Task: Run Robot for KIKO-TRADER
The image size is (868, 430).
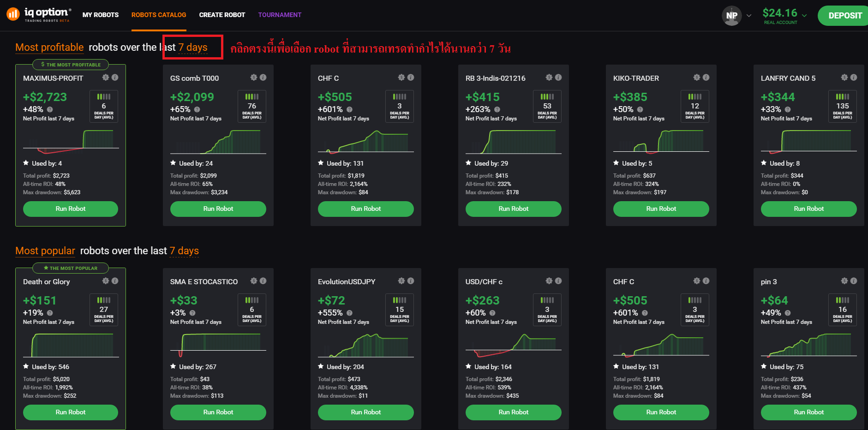Action: tap(661, 209)
